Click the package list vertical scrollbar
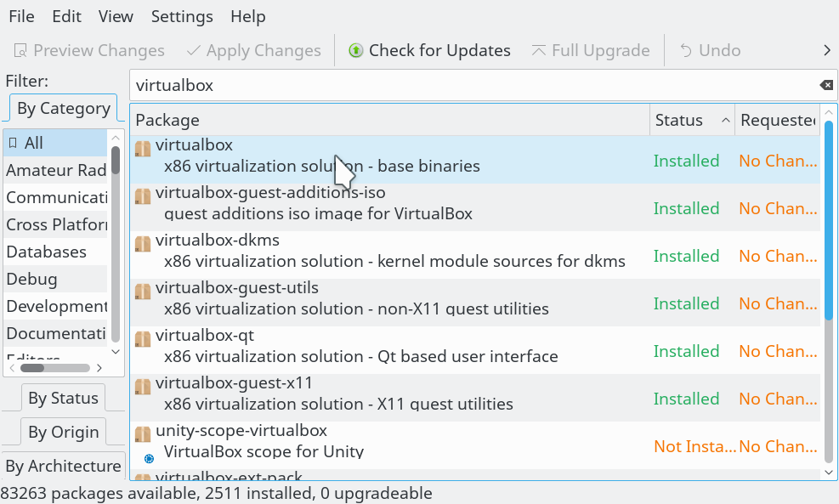The height and width of the screenshot is (504, 839). coord(829,297)
